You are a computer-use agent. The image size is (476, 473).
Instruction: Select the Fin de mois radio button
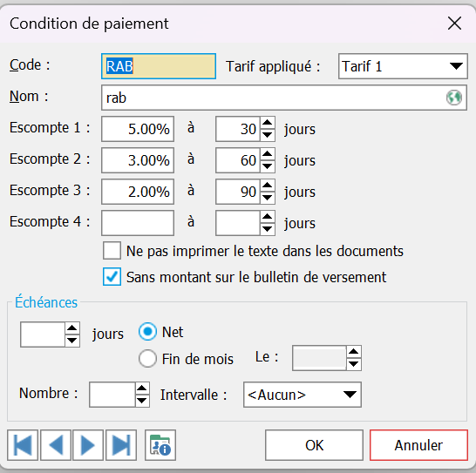[x=147, y=358]
